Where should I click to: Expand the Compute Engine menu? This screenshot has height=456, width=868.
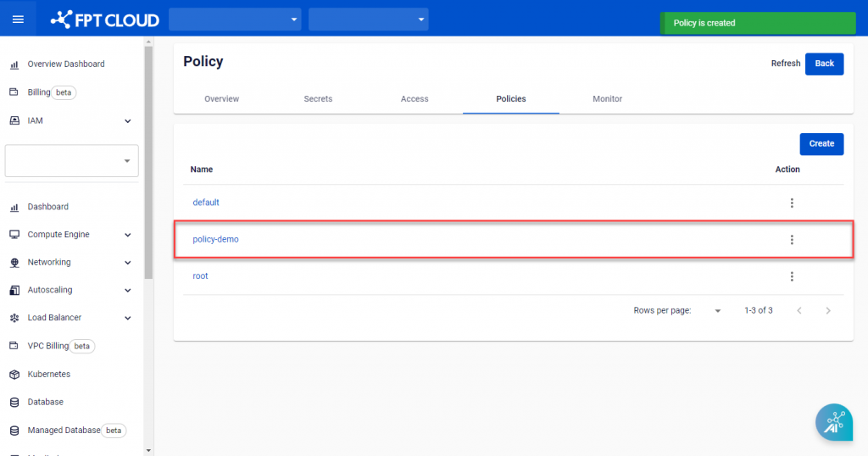coord(127,235)
